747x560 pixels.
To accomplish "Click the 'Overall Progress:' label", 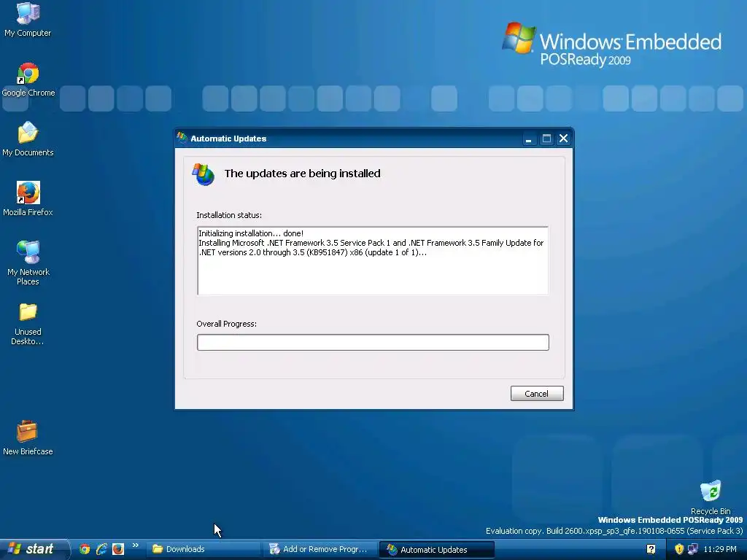I will [x=227, y=324].
